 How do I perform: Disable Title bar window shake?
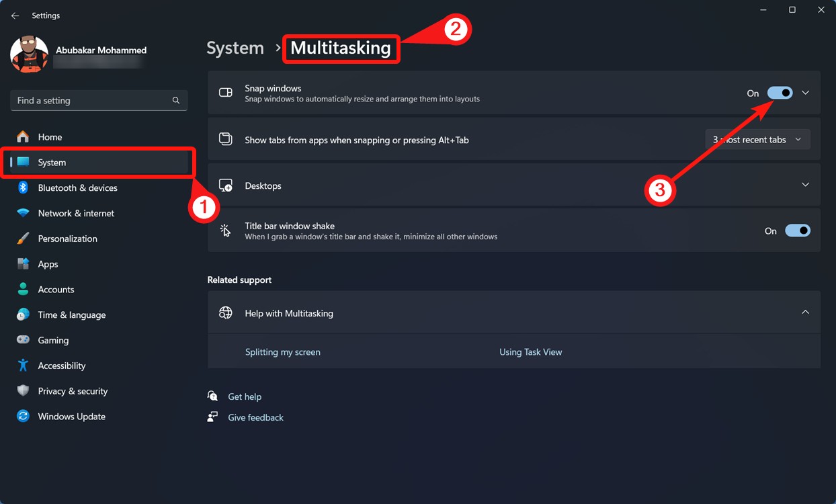tap(798, 230)
